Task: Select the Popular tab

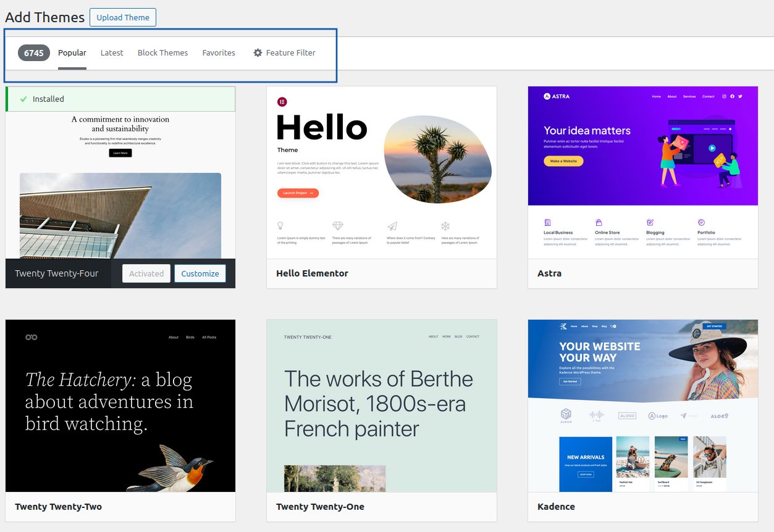Action: pyautogui.click(x=72, y=52)
